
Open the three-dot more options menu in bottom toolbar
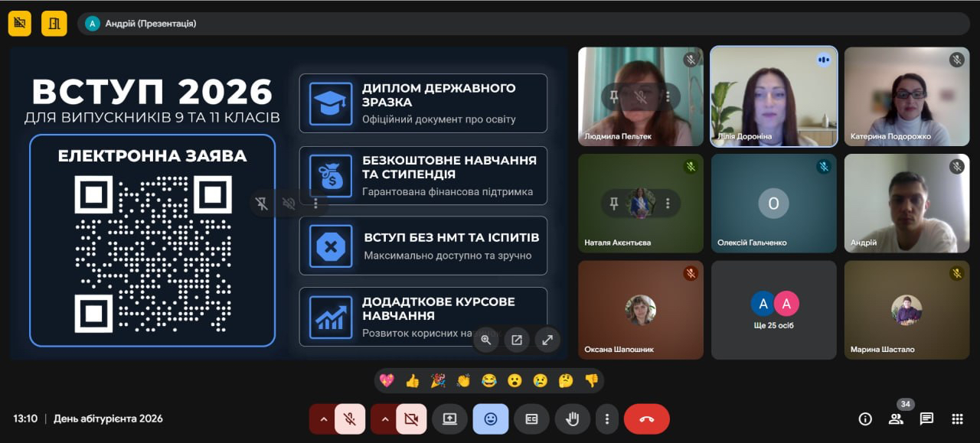607,419
